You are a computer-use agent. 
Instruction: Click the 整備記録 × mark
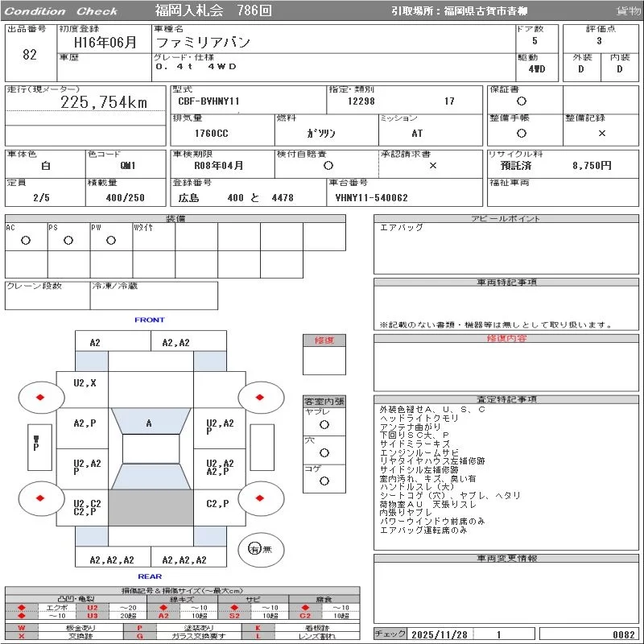[601, 133]
